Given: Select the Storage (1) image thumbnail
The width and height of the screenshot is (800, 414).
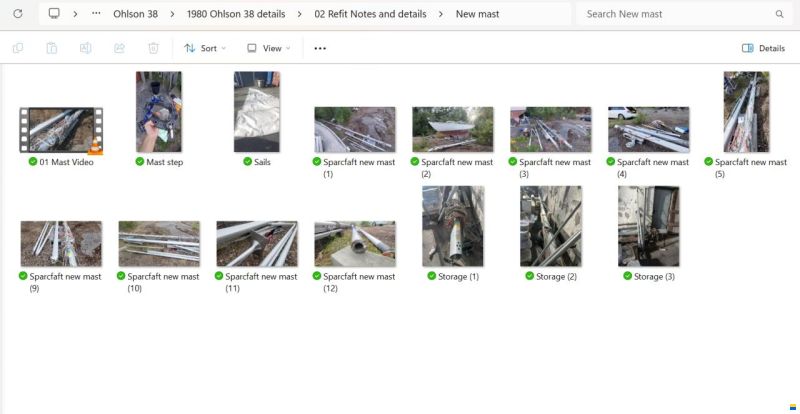Looking at the screenshot, I should pyautogui.click(x=453, y=226).
